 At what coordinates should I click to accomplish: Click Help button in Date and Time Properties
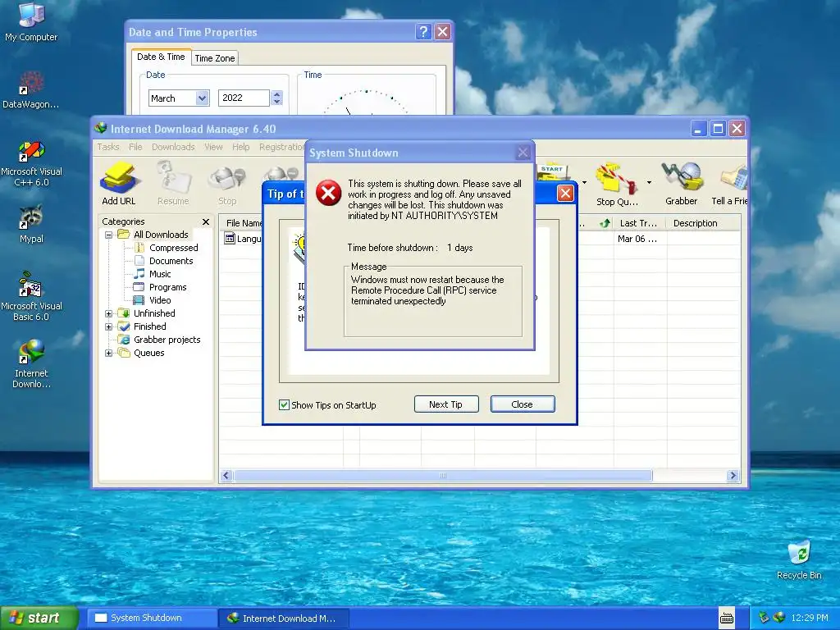point(423,32)
